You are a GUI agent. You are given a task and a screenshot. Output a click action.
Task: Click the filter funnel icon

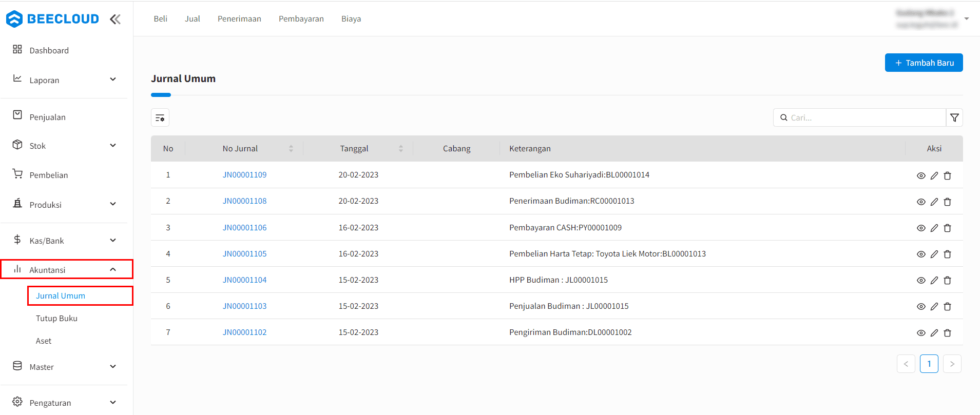(954, 117)
